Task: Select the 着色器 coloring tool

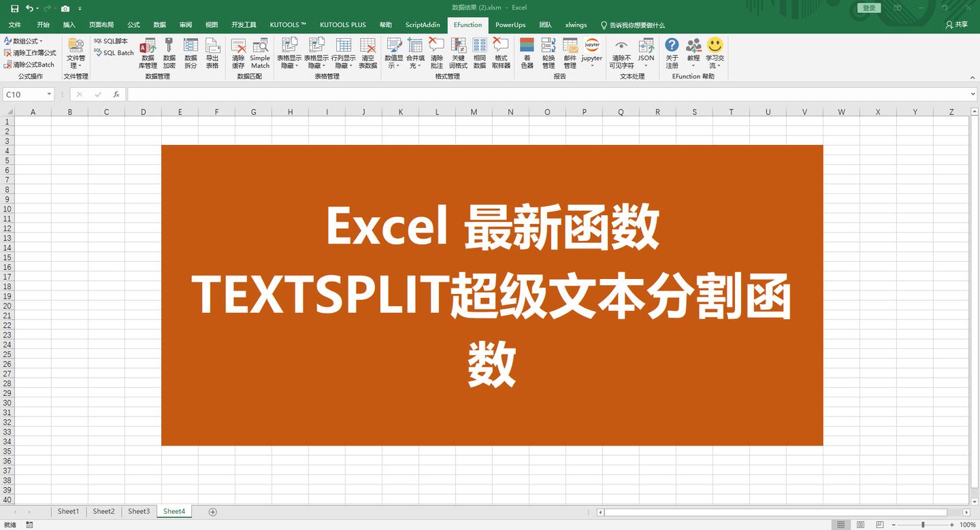Action: tap(527, 53)
